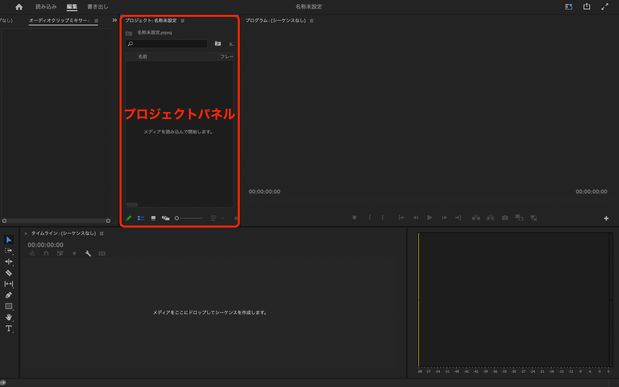Viewport: 619px width, 387px height.
Task: Switch Project panel to freeform view
Action: click(165, 218)
